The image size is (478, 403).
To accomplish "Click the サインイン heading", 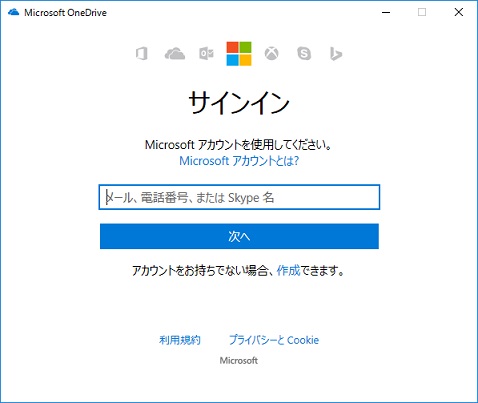I will [x=239, y=103].
